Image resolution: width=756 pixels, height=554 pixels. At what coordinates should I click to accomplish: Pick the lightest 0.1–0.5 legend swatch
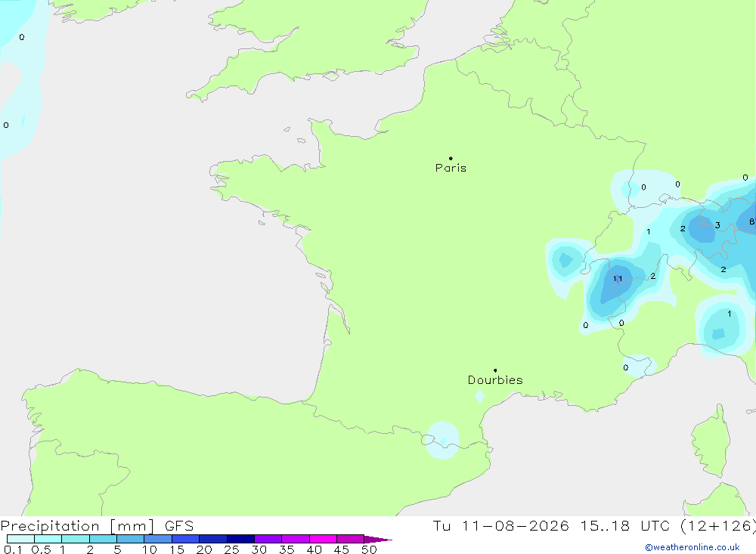[x=20, y=539]
